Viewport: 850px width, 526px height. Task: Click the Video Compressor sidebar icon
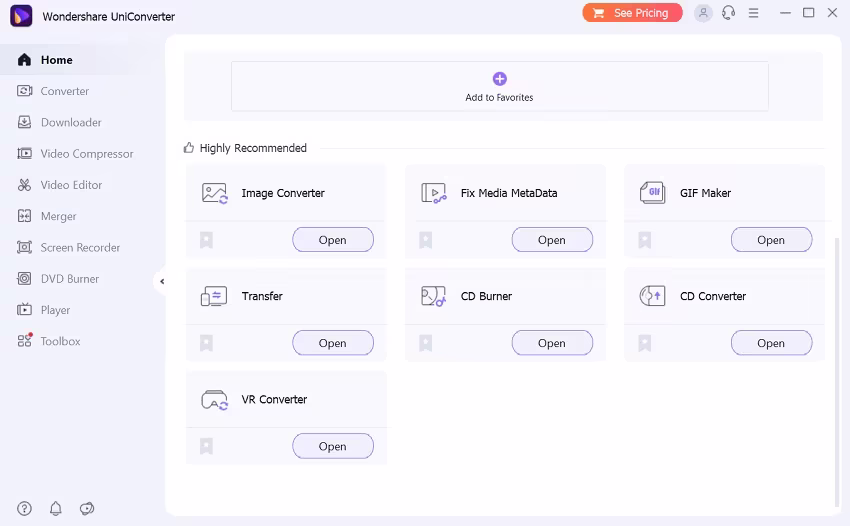(x=24, y=153)
